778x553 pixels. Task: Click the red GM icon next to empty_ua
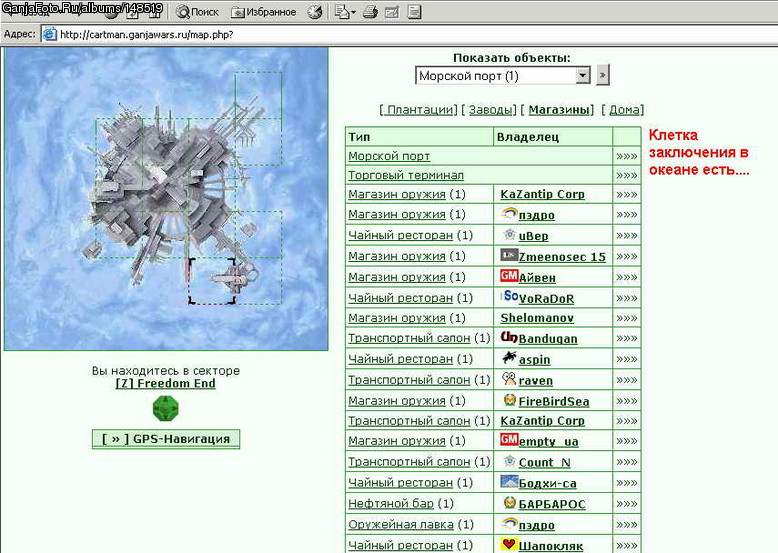pyautogui.click(x=509, y=439)
